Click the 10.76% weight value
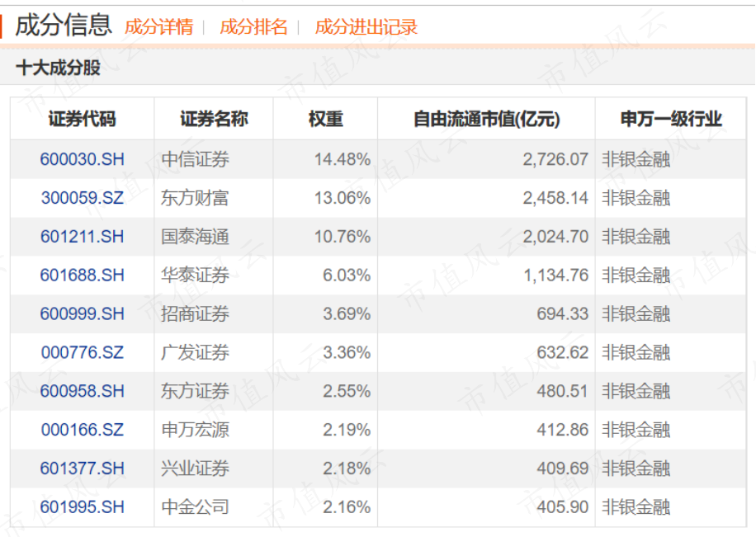The height and width of the screenshot is (537, 756). point(343,237)
